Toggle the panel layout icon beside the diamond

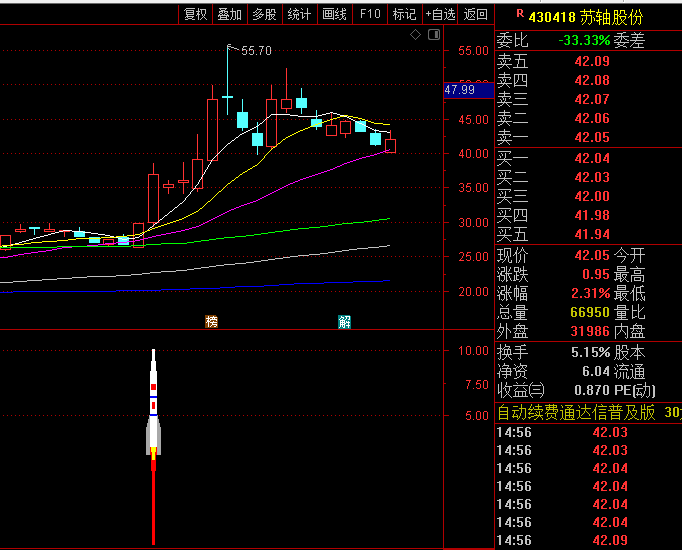pos(434,35)
